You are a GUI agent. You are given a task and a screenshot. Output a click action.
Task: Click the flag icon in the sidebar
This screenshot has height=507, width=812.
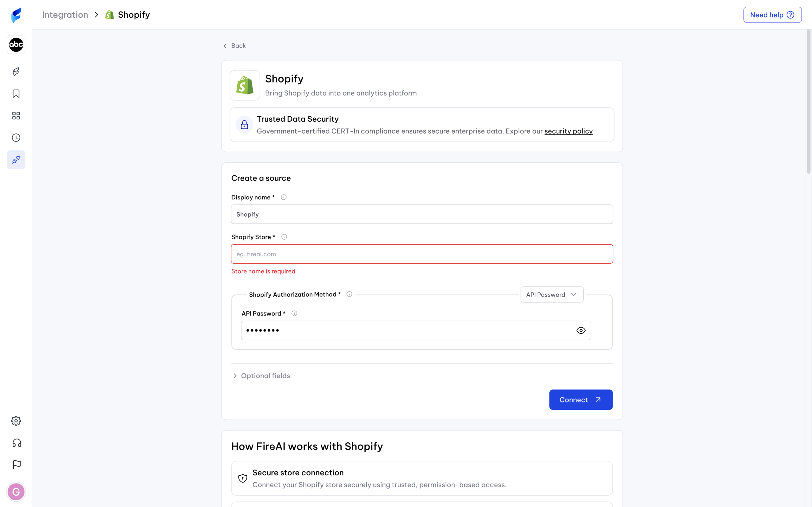[16, 465]
